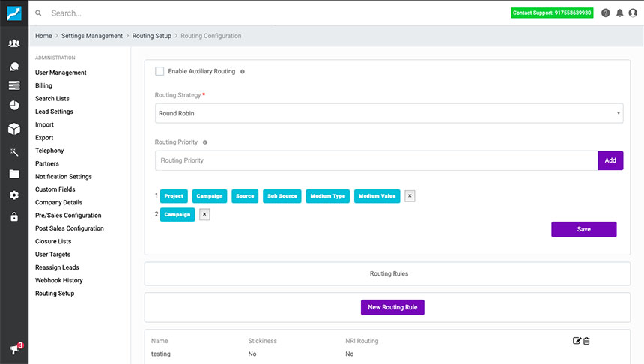Open the Routing Strategy Round Robin dropdown

(389, 113)
